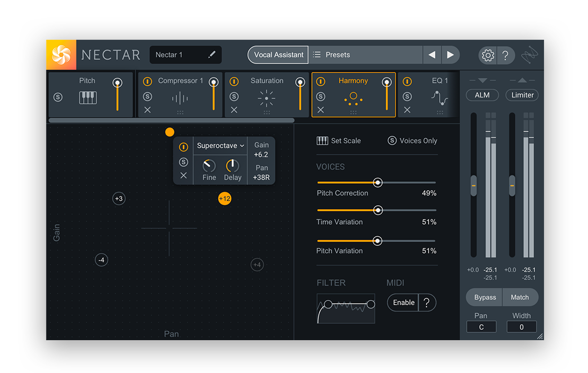Solo the Superoctave voice
The width and height of the screenshot is (588, 373).
pos(183,162)
